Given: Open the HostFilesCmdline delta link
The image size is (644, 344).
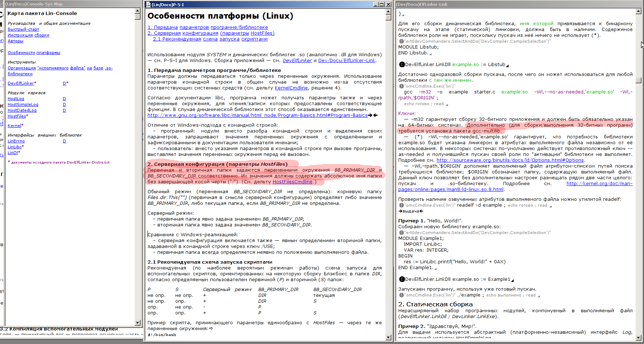Looking at the screenshot, I should click(292, 182).
